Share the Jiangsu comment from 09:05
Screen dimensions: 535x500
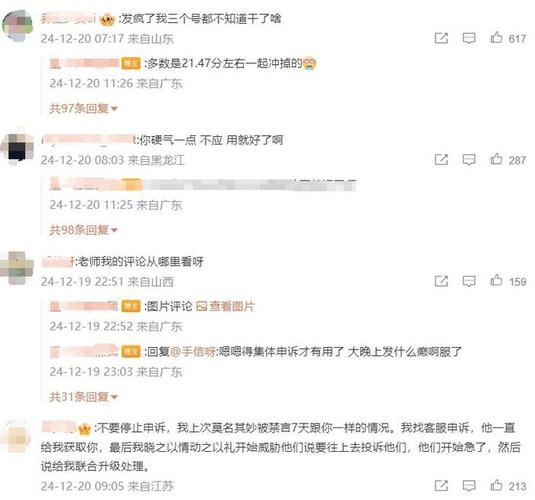point(441,485)
